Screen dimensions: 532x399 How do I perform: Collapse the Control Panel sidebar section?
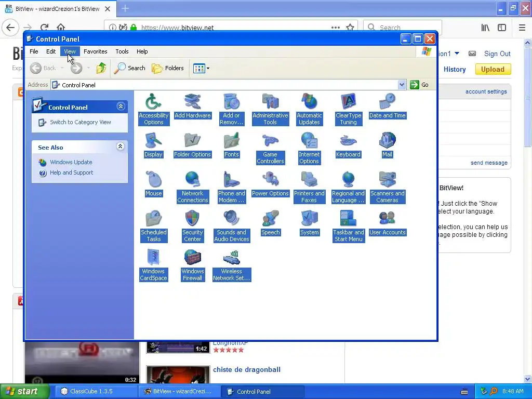(121, 107)
